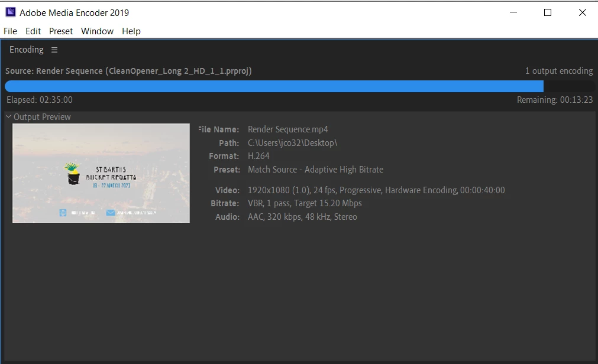Open the Help menu
This screenshot has width=598, height=364.
click(x=131, y=31)
